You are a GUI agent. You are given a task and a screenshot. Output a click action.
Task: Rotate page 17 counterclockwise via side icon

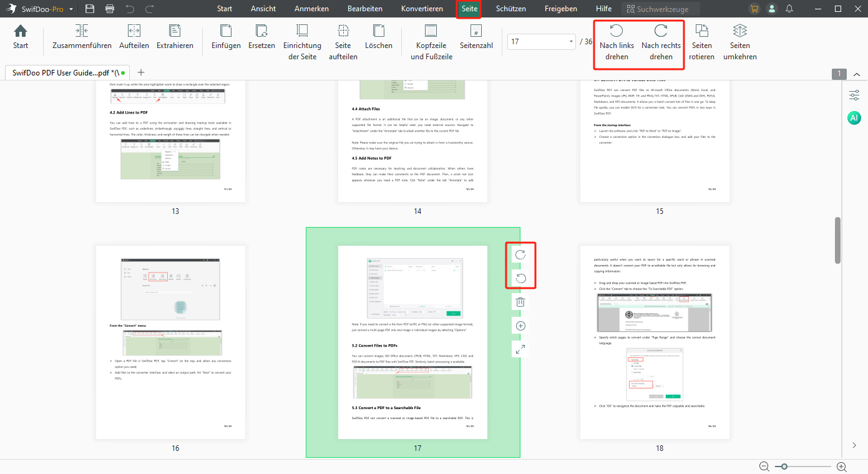(520, 278)
